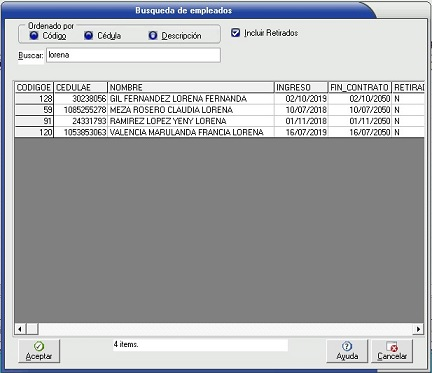
Task: Click the INGRESO column header
Action: click(x=301, y=87)
